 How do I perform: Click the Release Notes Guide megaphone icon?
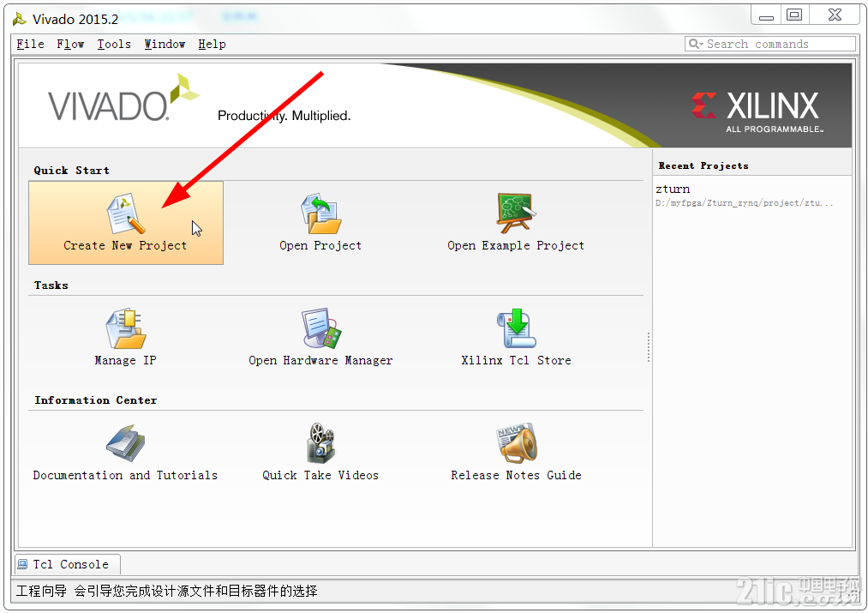coord(517,443)
